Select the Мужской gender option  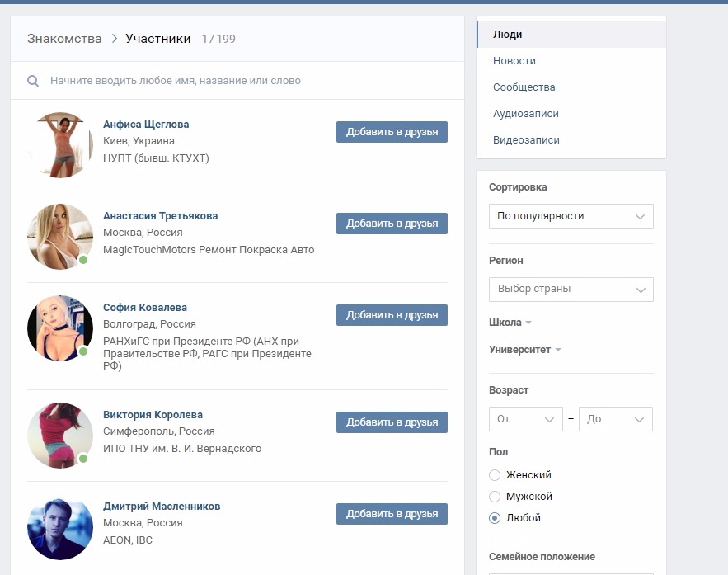point(495,497)
